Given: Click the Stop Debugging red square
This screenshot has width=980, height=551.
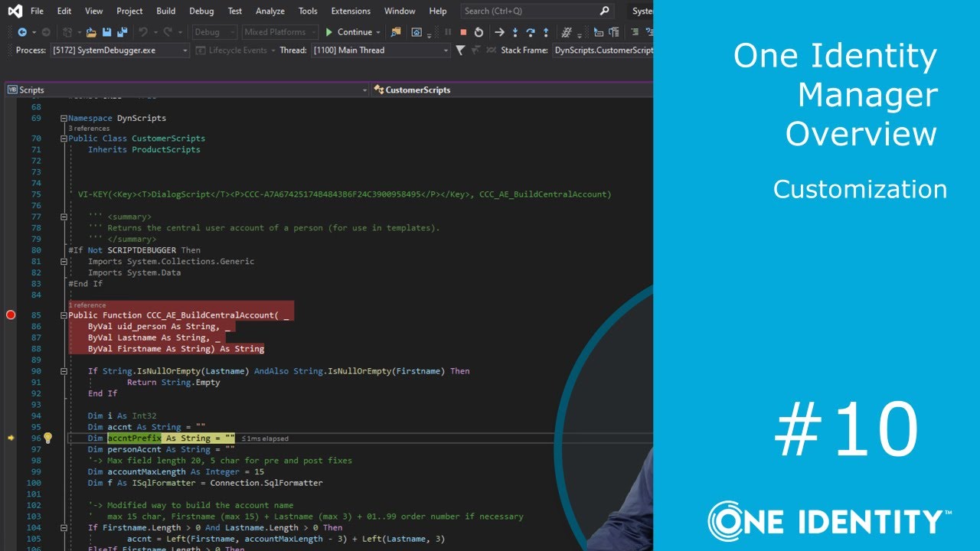Looking at the screenshot, I should (463, 32).
